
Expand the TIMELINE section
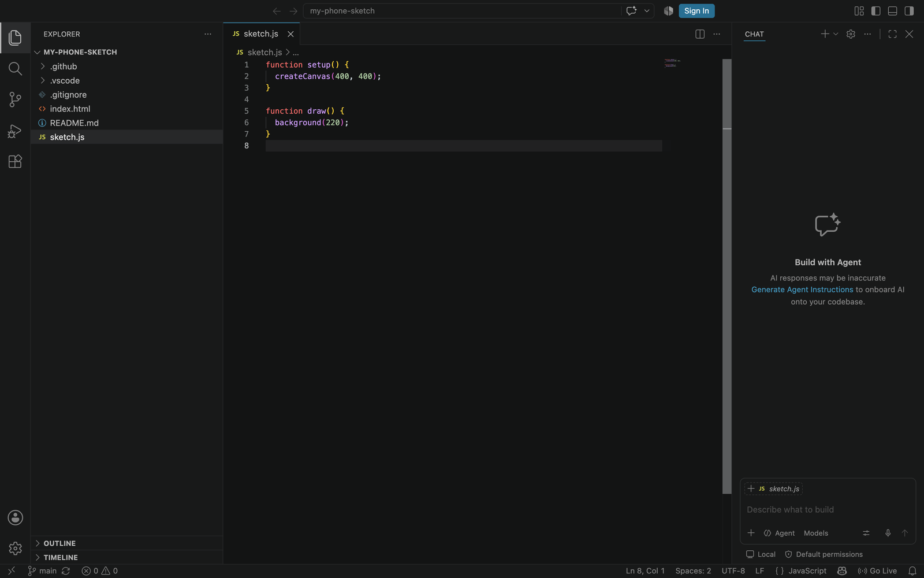tap(126, 557)
